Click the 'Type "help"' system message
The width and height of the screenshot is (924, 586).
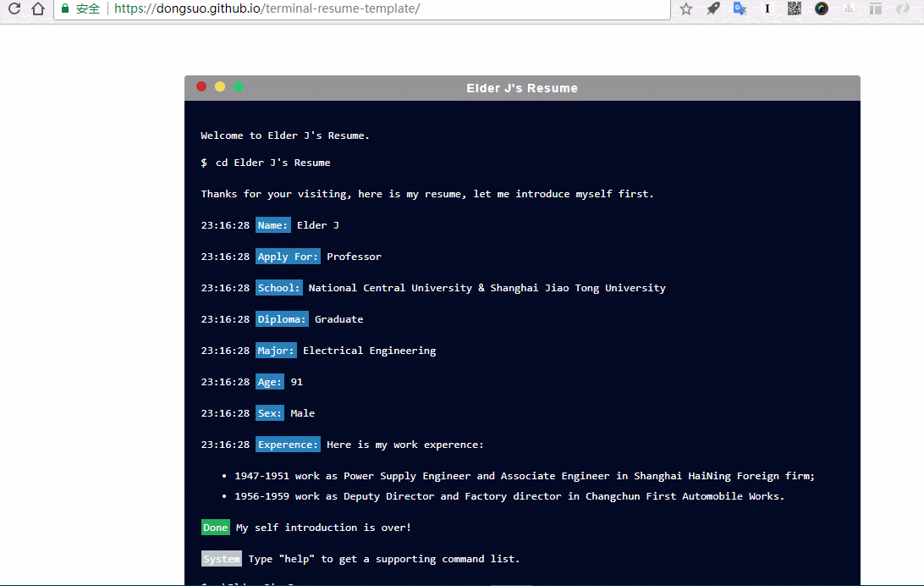coord(384,559)
